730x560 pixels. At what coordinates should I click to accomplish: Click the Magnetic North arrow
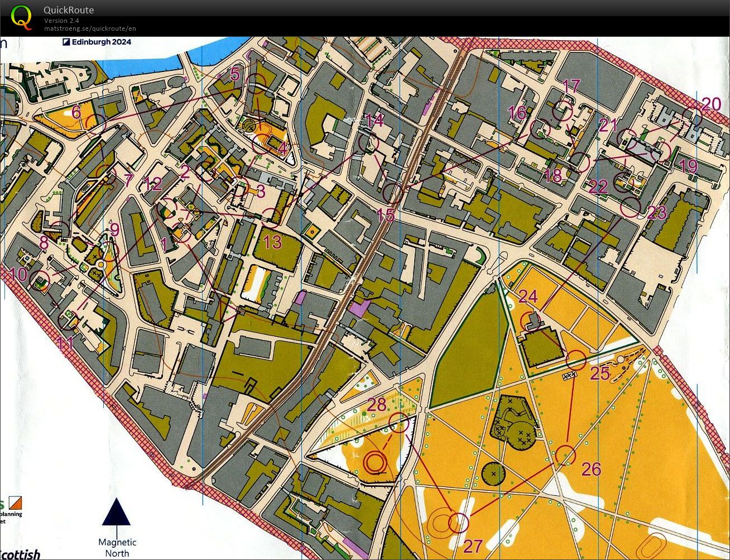pyautogui.click(x=116, y=513)
